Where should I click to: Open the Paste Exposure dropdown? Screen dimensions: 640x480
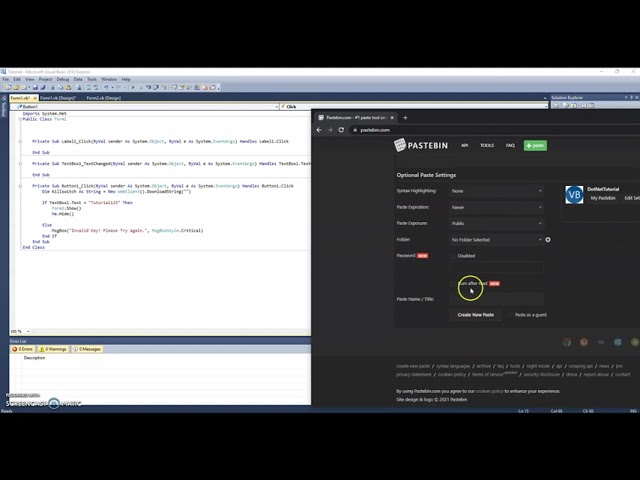pyautogui.click(x=496, y=223)
